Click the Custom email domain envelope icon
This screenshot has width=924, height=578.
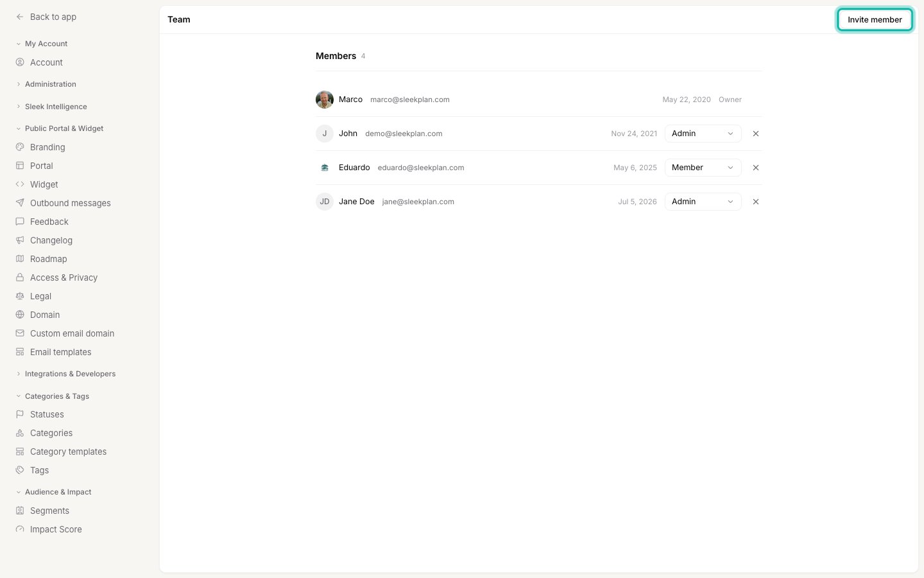[x=20, y=333]
